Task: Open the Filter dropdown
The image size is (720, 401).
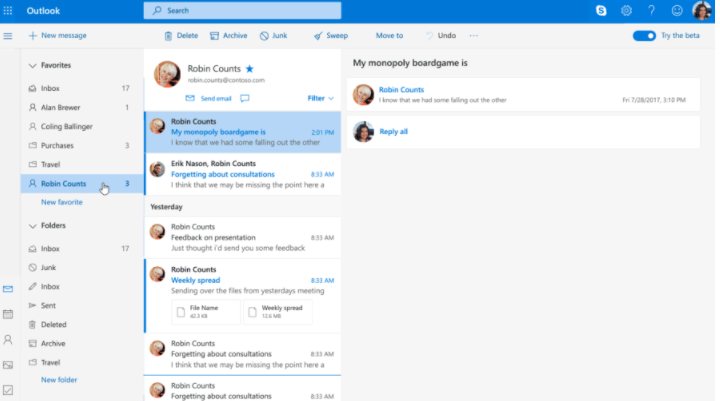Action: [x=321, y=98]
